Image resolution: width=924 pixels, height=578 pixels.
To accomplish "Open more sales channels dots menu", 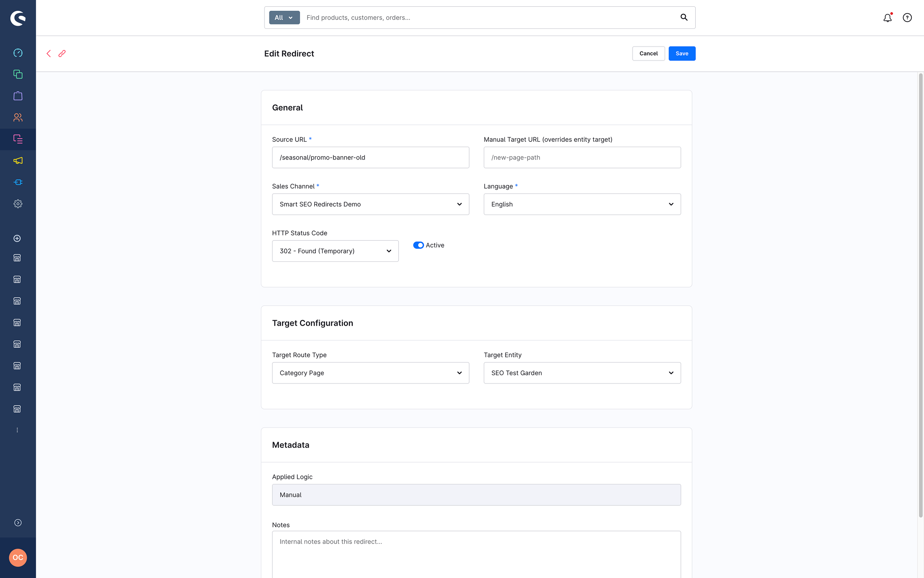I will coord(17,430).
